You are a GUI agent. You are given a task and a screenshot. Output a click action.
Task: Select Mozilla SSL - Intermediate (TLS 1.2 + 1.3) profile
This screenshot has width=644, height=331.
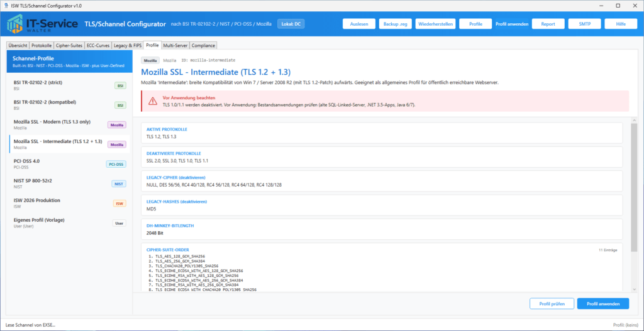69,144
